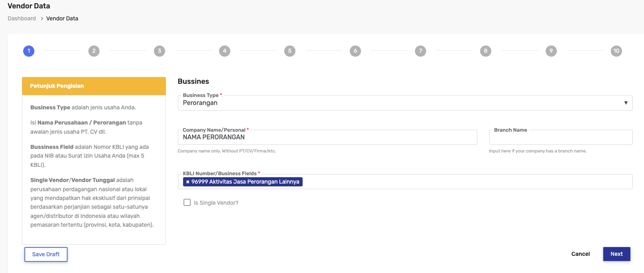The image size is (644, 273).
Task: Click the Vendor Data breadcrumb
Action: click(x=62, y=18)
